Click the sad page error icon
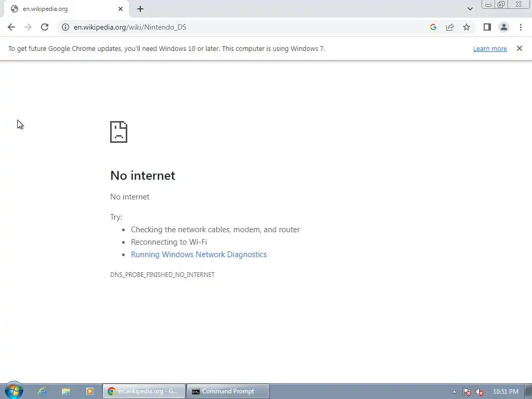532x399 pixels. click(x=119, y=132)
